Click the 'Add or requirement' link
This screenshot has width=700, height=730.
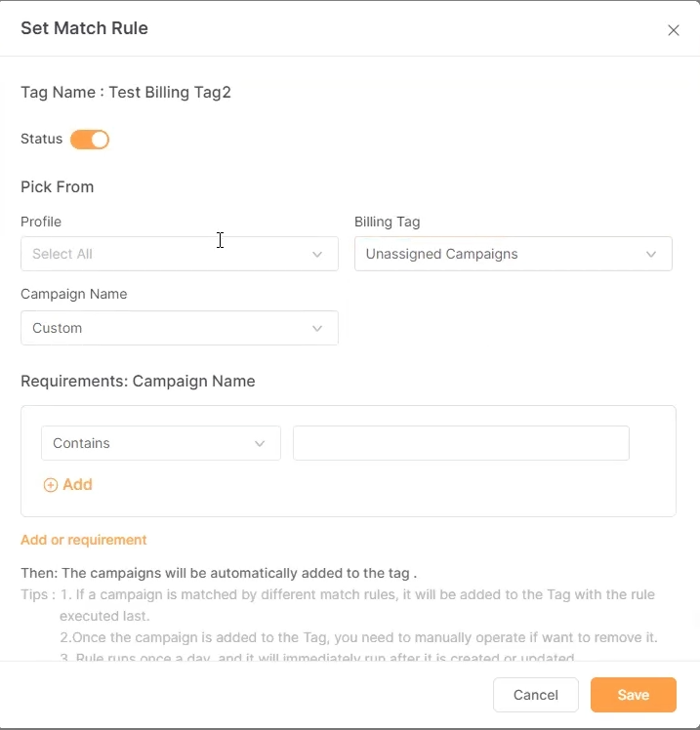point(84,540)
